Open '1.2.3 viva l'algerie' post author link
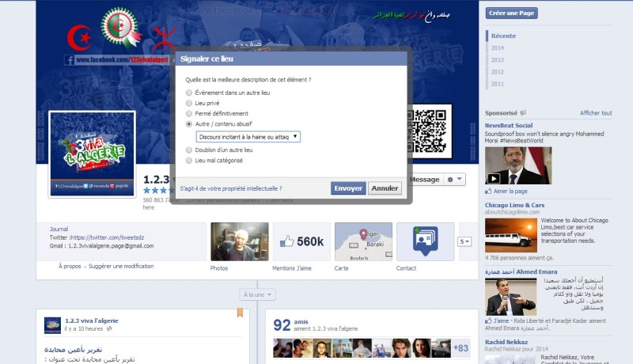 [x=92, y=320]
